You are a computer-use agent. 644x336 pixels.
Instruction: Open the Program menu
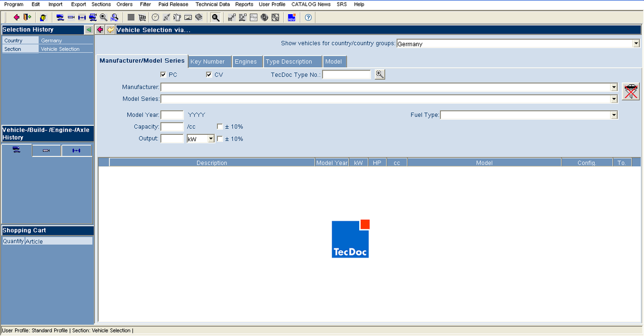coord(14,4)
